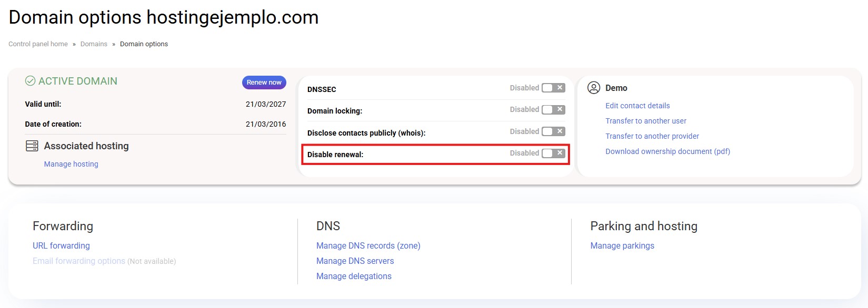Open URL forwarding settings

(x=61, y=245)
